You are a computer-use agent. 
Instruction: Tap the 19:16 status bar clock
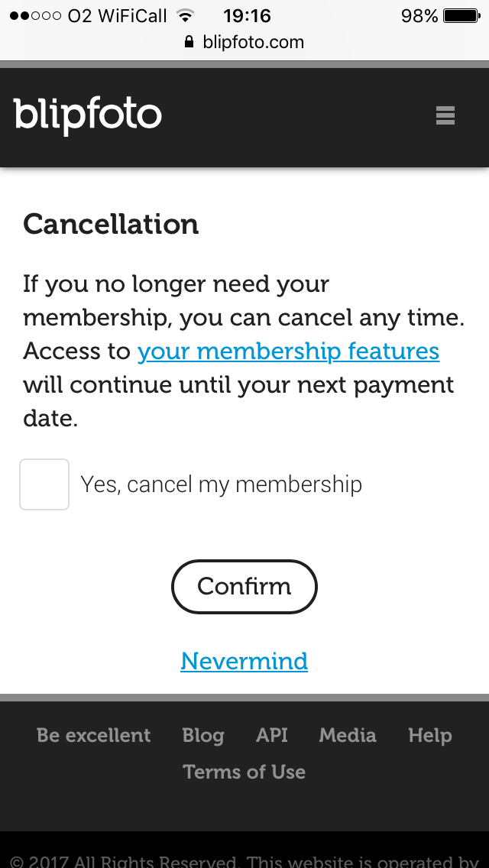tap(247, 15)
